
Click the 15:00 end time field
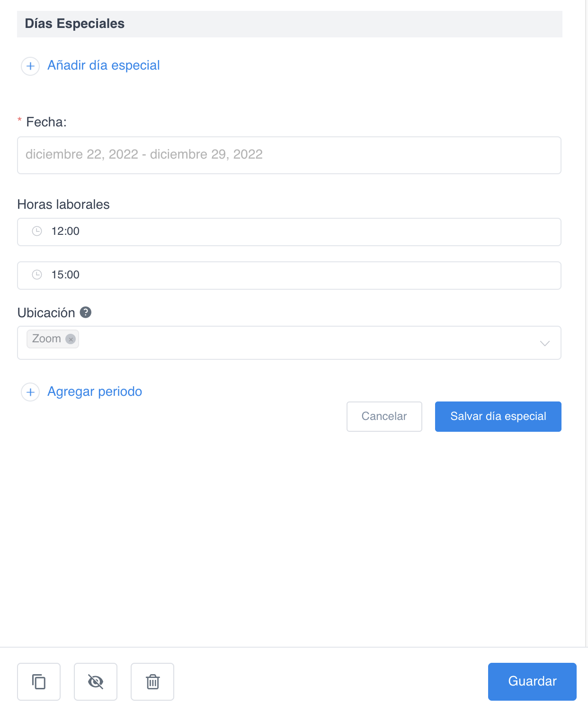(289, 275)
